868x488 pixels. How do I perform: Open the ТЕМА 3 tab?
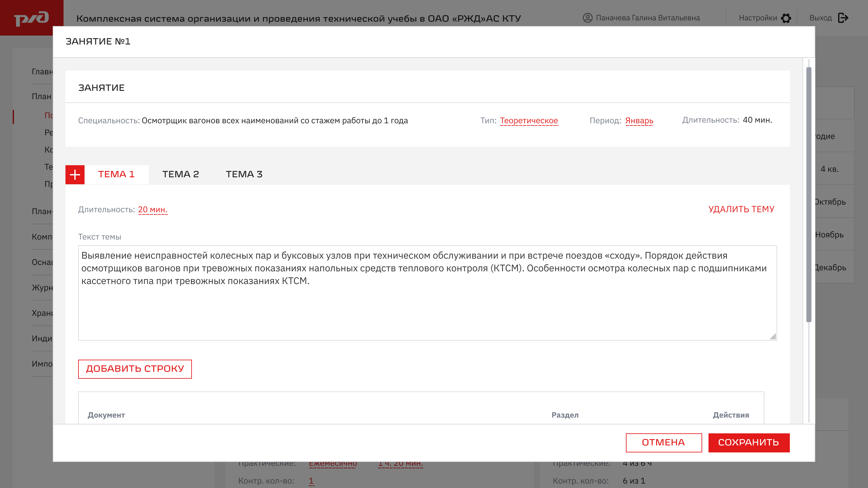244,174
